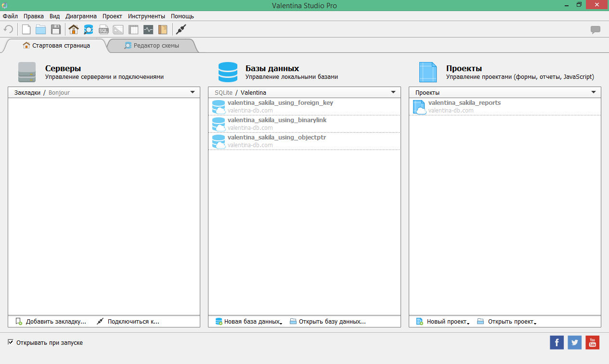This screenshot has width=609, height=364.
Task: Open the server monitor pulse icon
Action: [x=148, y=30]
